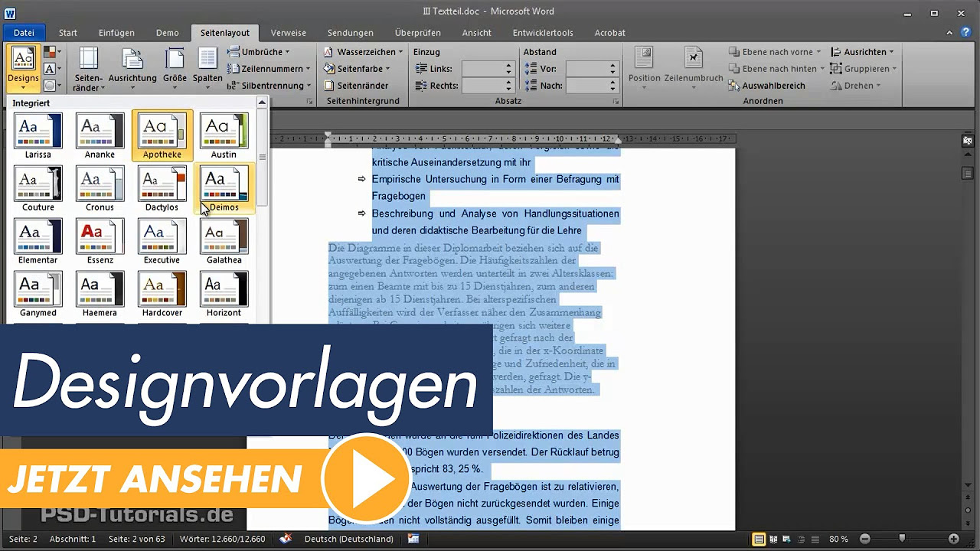Screen dimensions: 980x551
Task: Switch to the Entwicklertools tab
Action: pyautogui.click(x=543, y=33)
